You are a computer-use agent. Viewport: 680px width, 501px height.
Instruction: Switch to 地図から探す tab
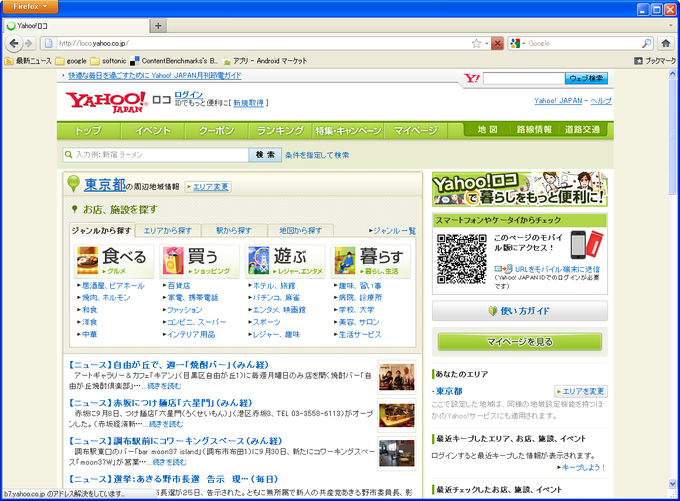coord(301,230)
